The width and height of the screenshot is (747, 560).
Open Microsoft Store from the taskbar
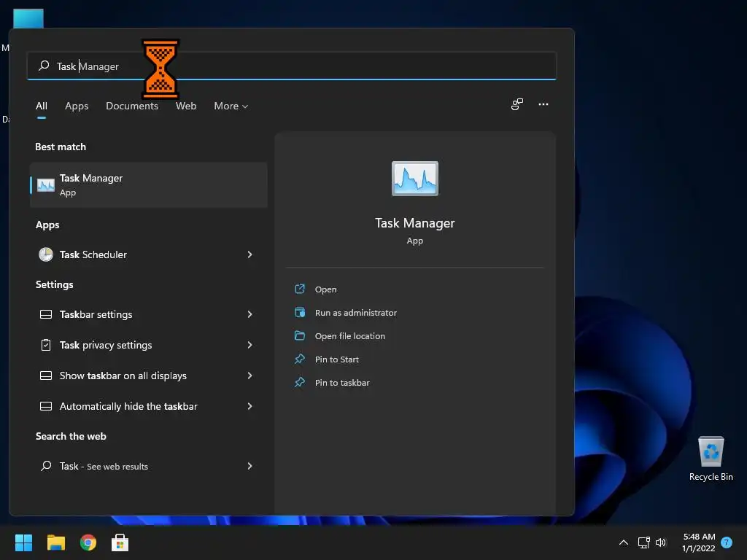(x=120, y=542)
